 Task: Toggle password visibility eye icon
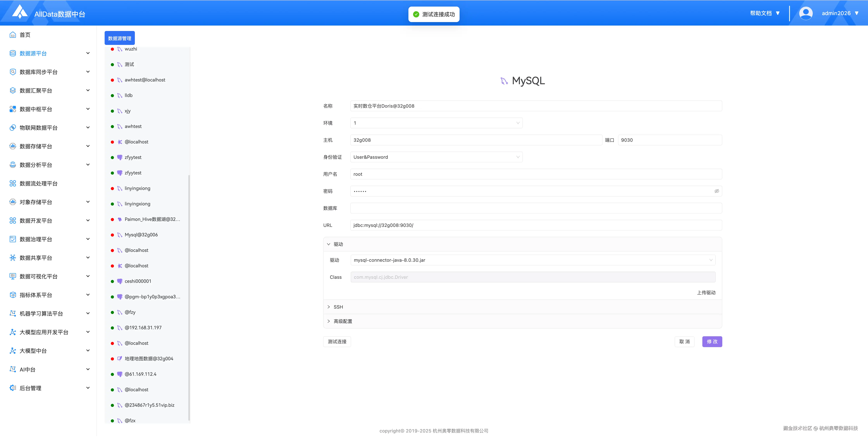pyautogui.click(x=717, y=191)
